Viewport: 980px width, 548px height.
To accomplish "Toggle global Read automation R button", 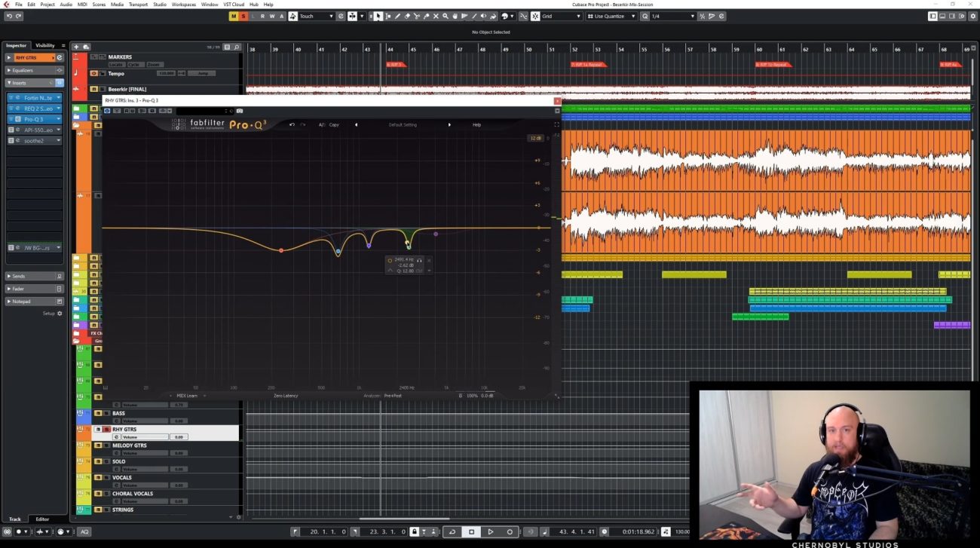I will (x=262, y=16).
